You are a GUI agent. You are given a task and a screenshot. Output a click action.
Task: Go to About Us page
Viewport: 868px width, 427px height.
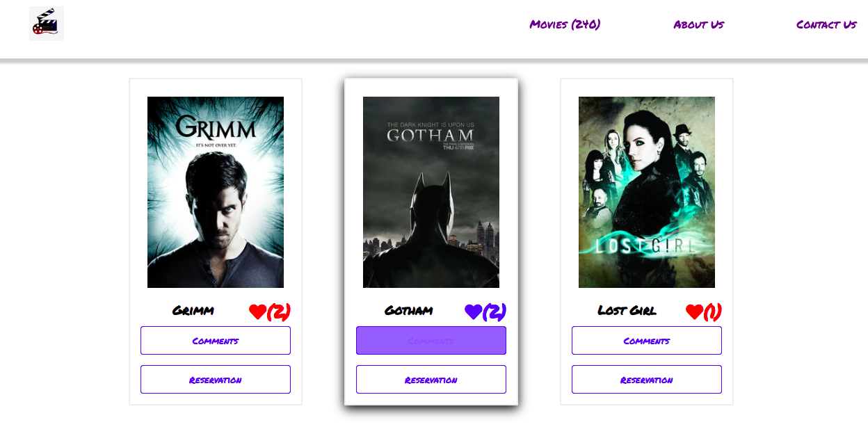point(698,24)
